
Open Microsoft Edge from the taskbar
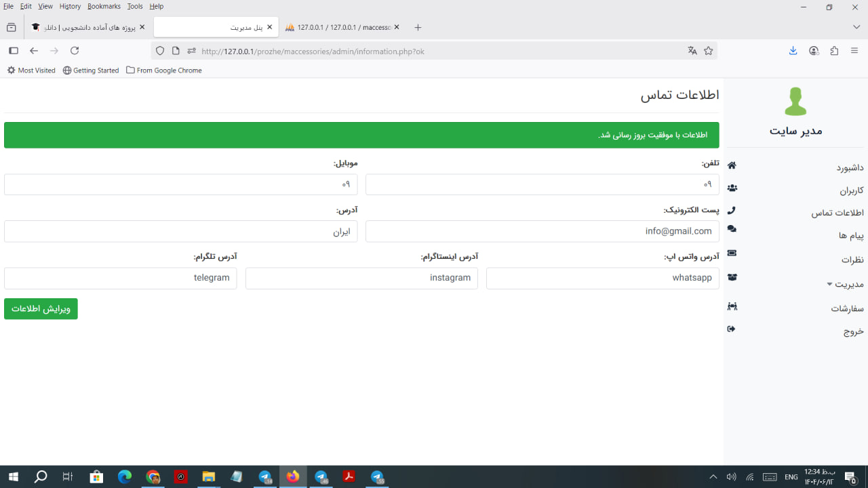point(125,477)
